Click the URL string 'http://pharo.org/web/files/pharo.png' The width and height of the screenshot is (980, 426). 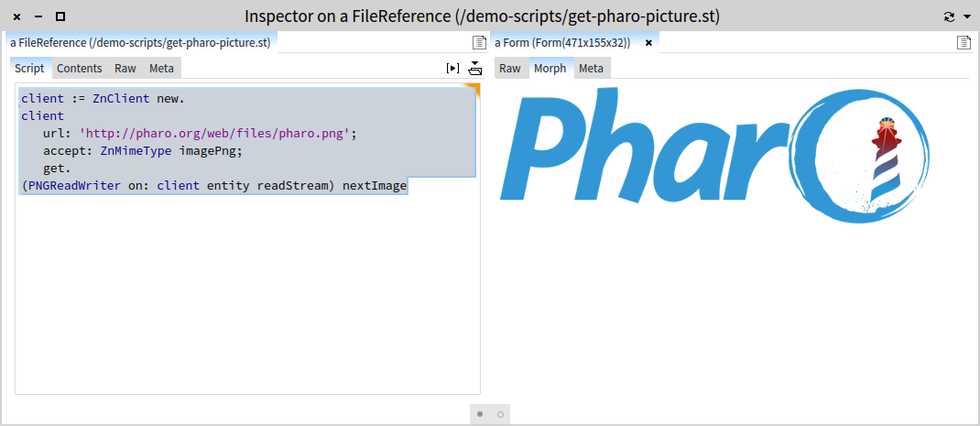point(214,133)
